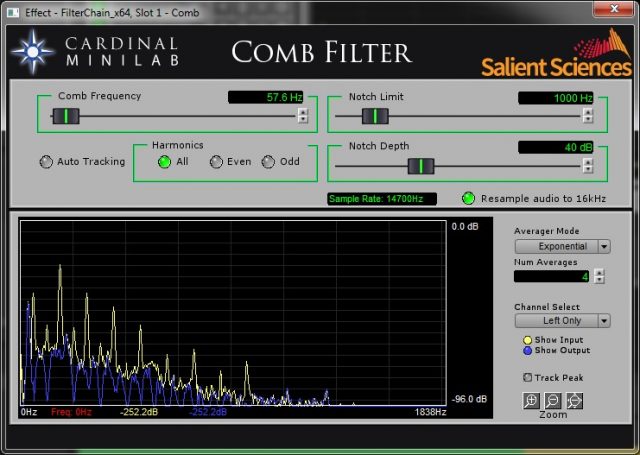
Task: Increase Comb Frequency with the up arrow
Action: click(x=302, y=112)
